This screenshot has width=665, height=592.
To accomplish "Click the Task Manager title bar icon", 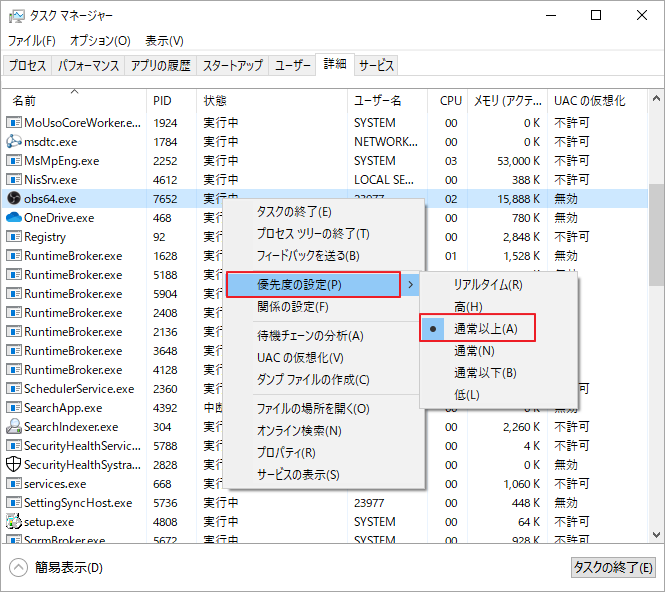I will (x=17, y=16).
